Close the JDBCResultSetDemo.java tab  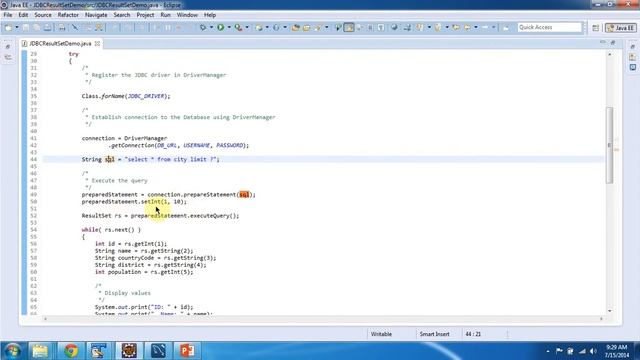pos(98,43)
